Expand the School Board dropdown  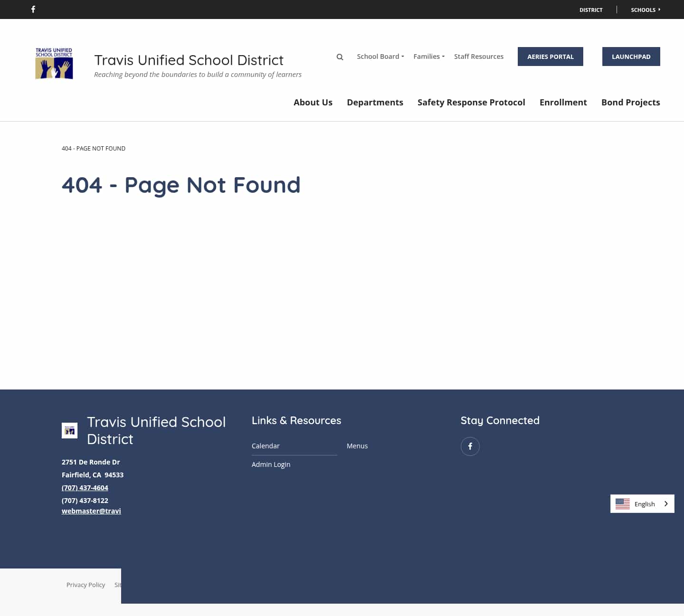[380, 56]
